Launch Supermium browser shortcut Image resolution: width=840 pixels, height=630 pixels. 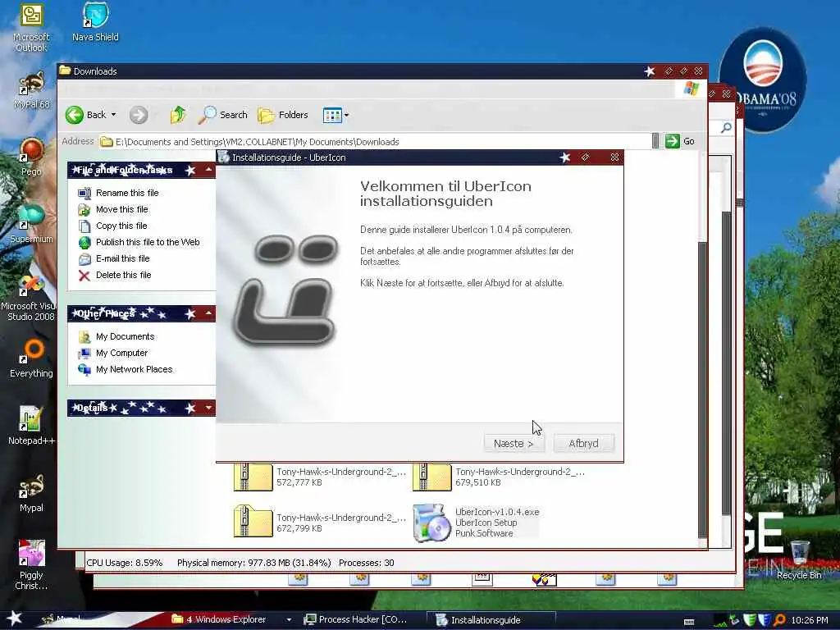tap(31, 225)
